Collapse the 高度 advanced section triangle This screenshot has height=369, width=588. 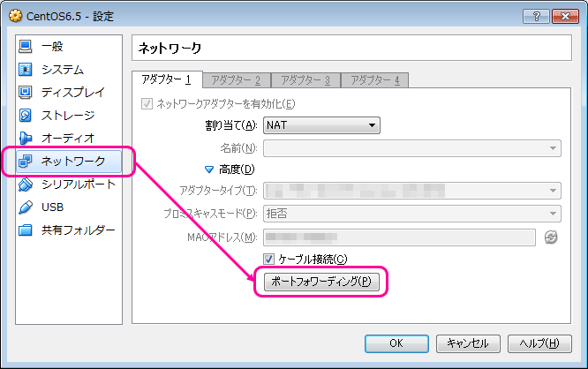pos(209,169)
